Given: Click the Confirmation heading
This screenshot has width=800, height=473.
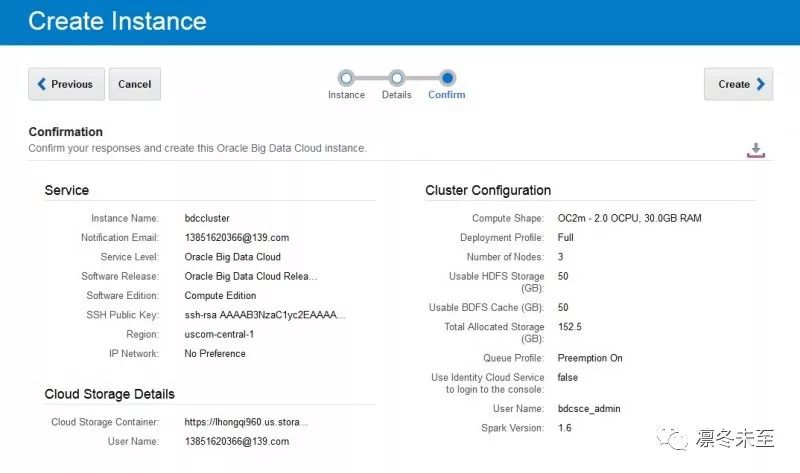Looking at the screenshot, I should [65, 132].
